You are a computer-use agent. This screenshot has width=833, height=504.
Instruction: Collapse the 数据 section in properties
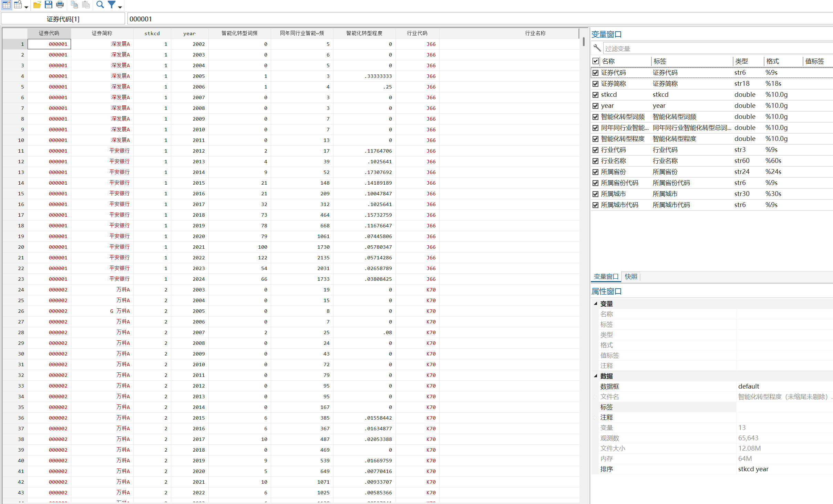click(x=596, y=376)
